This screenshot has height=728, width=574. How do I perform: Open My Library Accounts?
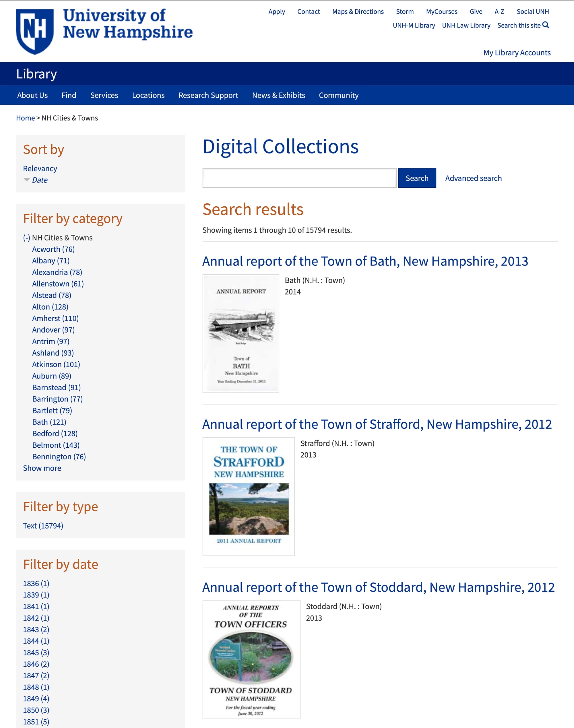517,53
